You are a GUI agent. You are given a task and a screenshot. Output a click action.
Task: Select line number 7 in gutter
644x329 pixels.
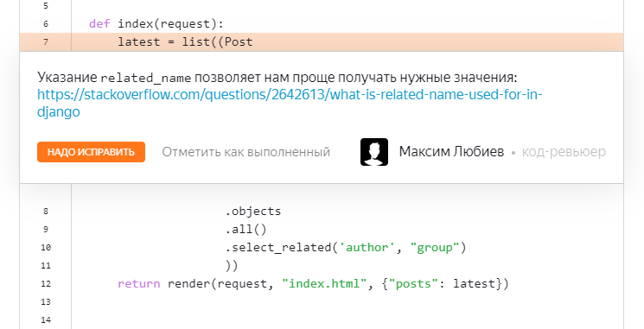point(46,41)
